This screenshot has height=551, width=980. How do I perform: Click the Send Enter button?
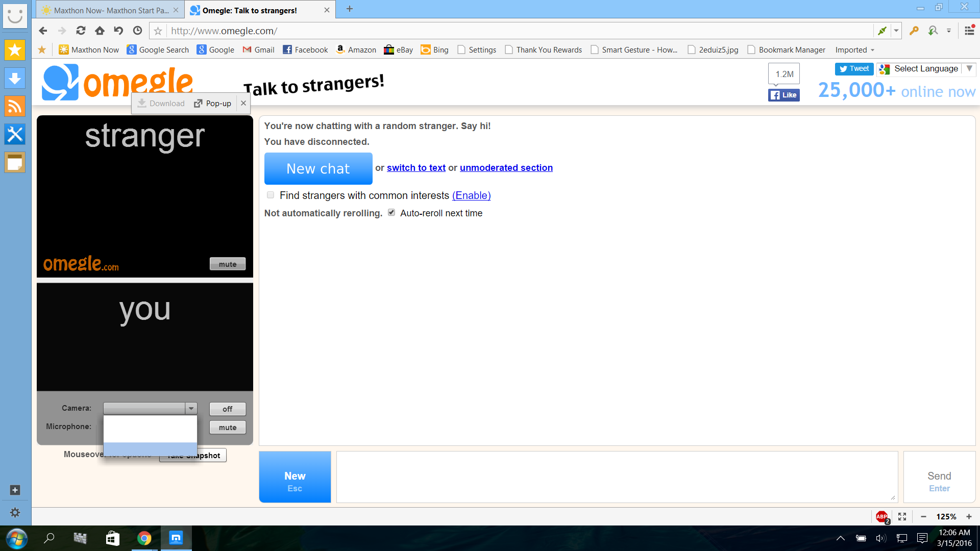(x=939, y=477)
